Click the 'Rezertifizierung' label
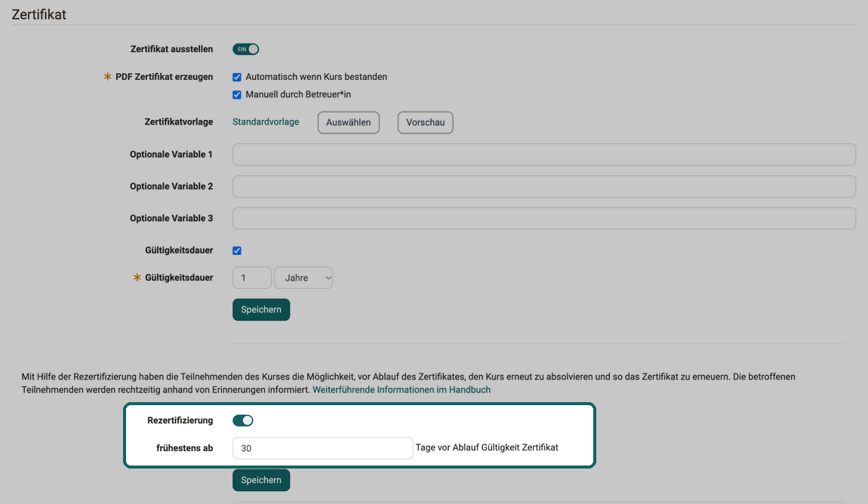 click(x=180, y=420)
